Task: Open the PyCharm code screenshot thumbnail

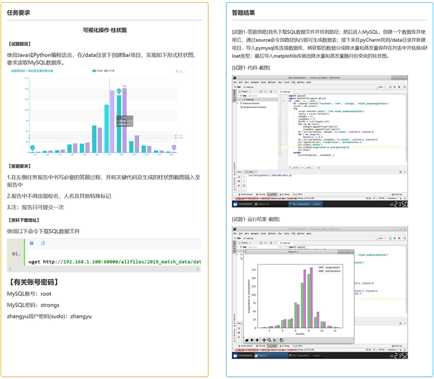Action: pos(320,141)
